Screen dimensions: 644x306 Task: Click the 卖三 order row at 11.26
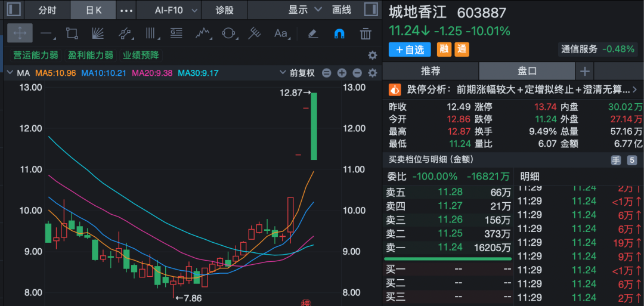point(448,220)
